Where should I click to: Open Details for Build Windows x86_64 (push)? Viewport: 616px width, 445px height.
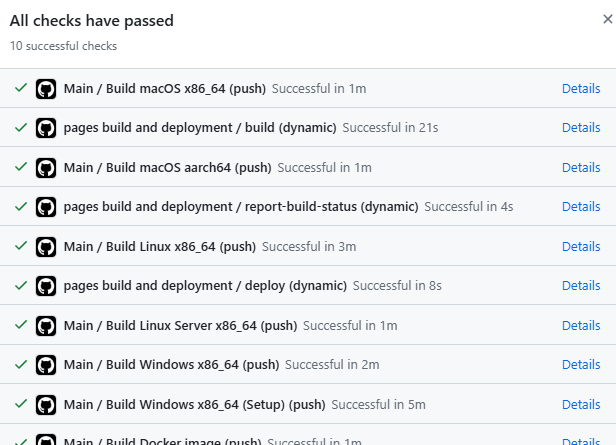coord(580,365)
